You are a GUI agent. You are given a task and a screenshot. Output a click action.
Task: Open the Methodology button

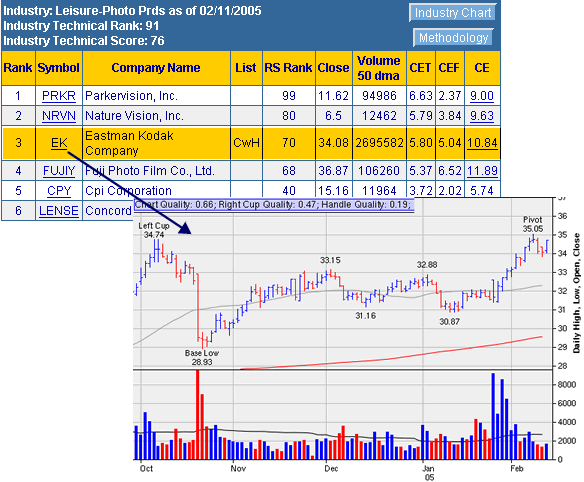tap(453, 38)
